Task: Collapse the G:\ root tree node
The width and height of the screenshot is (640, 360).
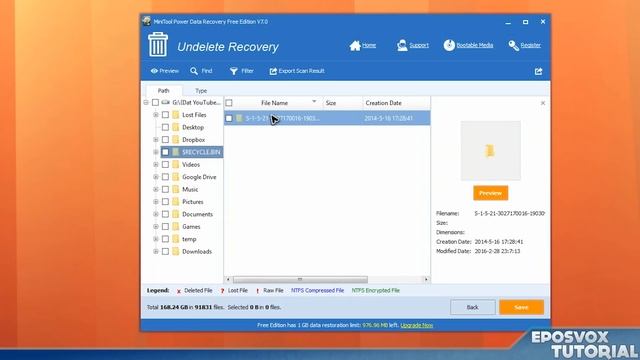Action: click(x=146, y=102)
